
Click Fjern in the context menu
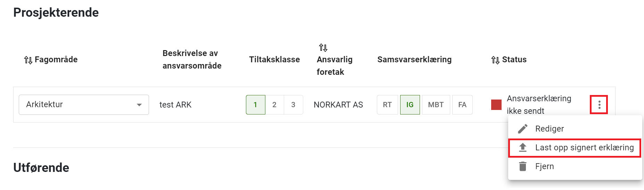click(x=545, y=166)
